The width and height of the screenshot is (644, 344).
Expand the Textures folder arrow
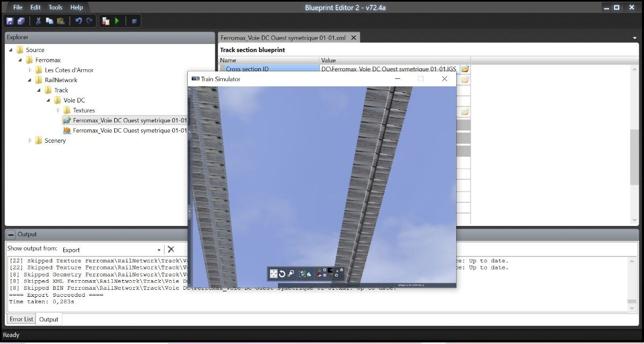click(x=58, y=111)
